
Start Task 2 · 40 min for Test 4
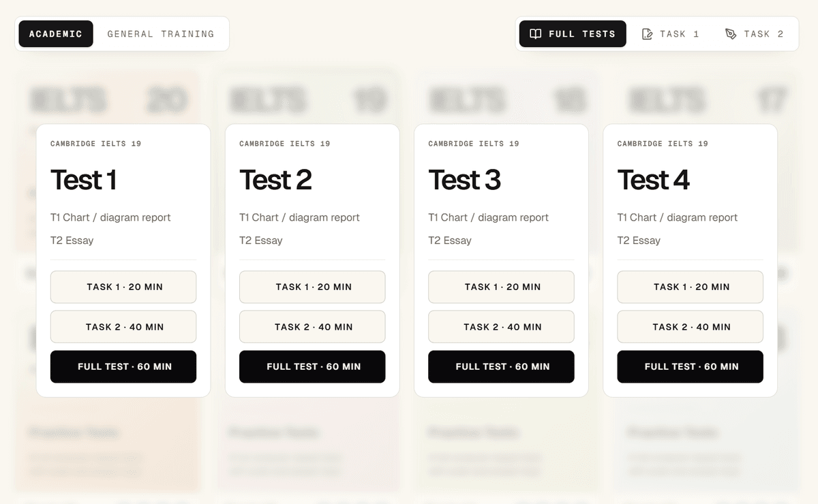(x=690, y=327)
